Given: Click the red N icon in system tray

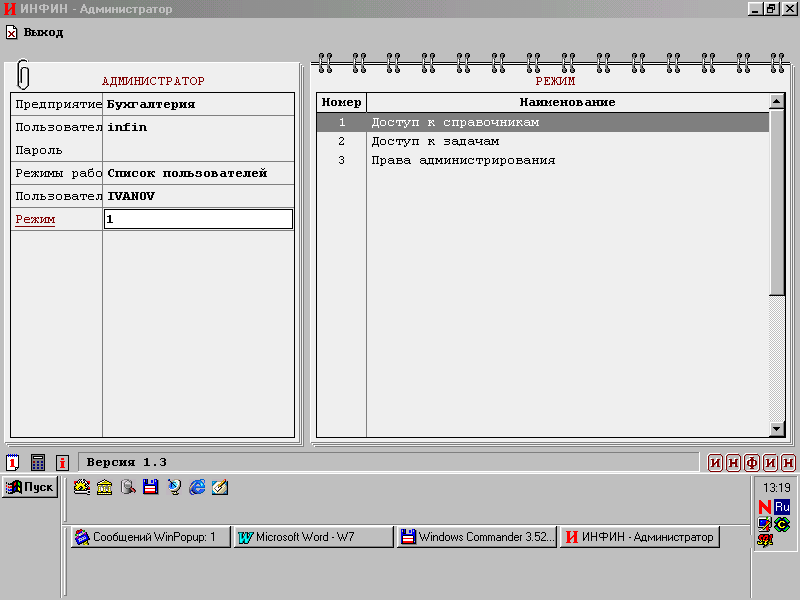Looking at the screenshot, I should click(765, 507).
